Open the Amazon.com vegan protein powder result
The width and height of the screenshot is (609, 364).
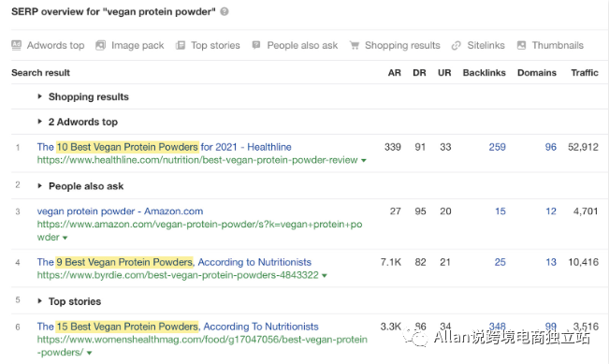(120, 211)
